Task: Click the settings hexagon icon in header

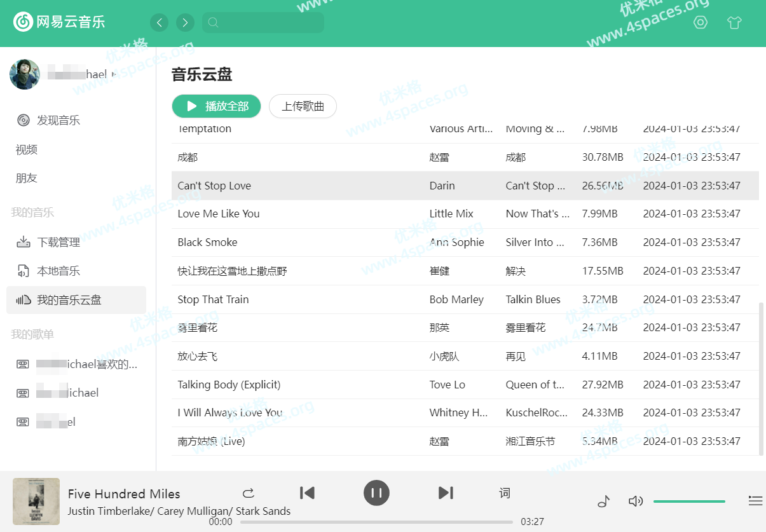Action: [x=700, y=23]
